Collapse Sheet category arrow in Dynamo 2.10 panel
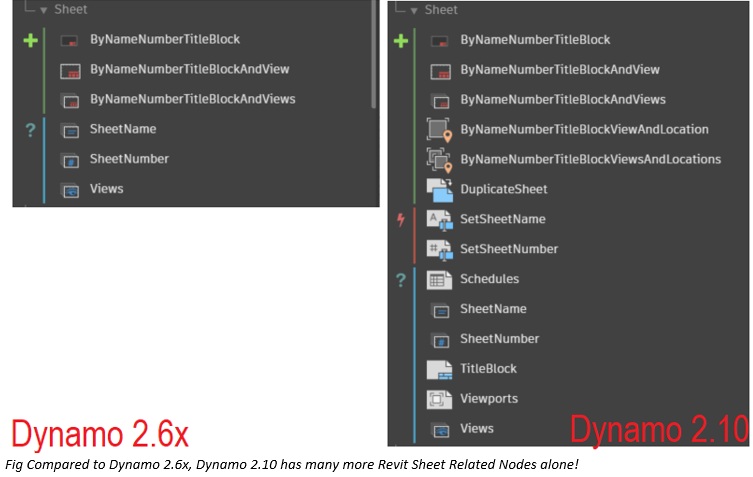Image resolution: width=753 pixels, height=477 pixels. (413, 11)
